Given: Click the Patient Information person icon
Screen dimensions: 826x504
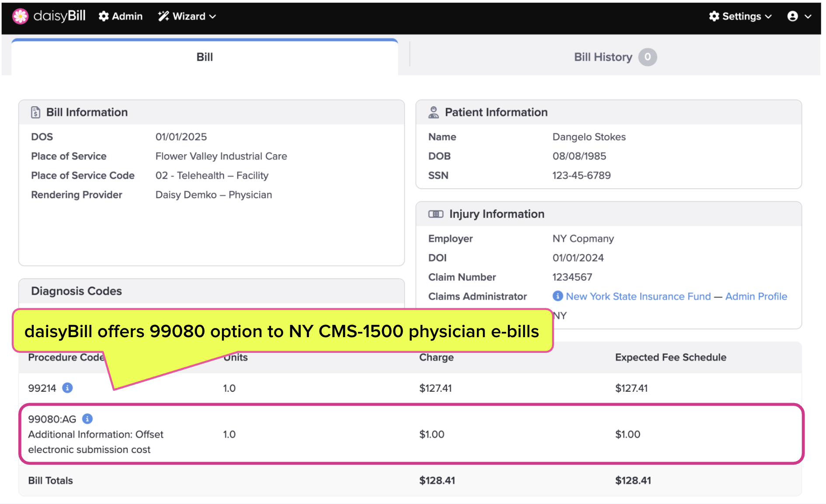Looking at the screenshot, I should point(433,112).
